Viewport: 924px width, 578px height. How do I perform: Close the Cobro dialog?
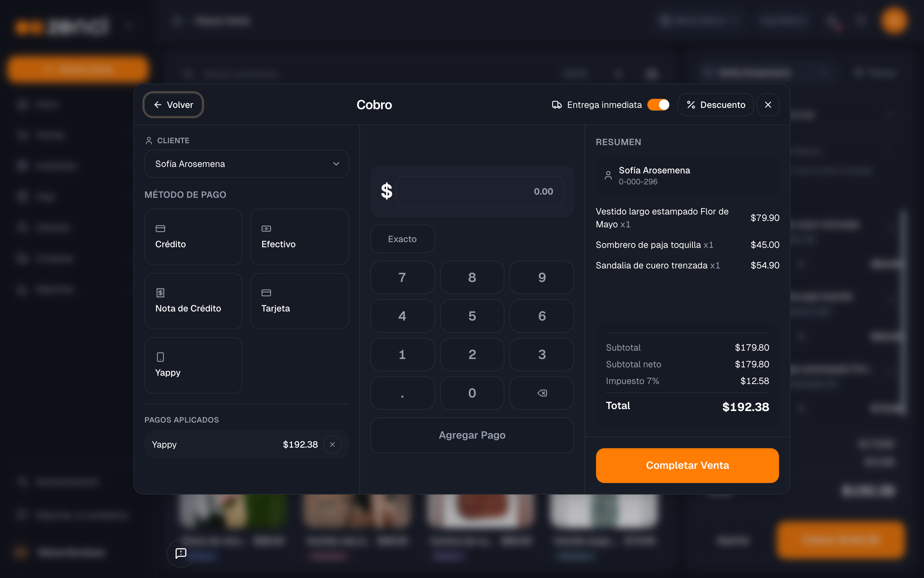(x=768, y=105)
